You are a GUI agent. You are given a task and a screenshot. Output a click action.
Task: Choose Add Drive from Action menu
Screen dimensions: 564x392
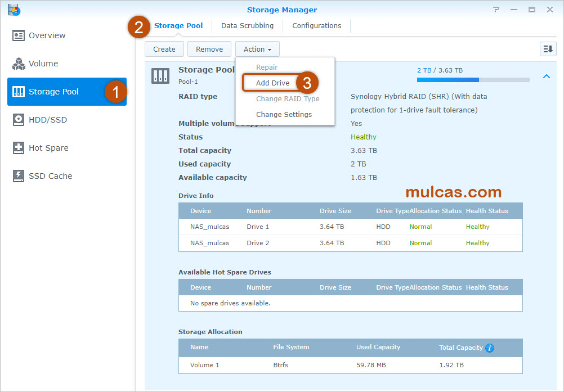272,83
